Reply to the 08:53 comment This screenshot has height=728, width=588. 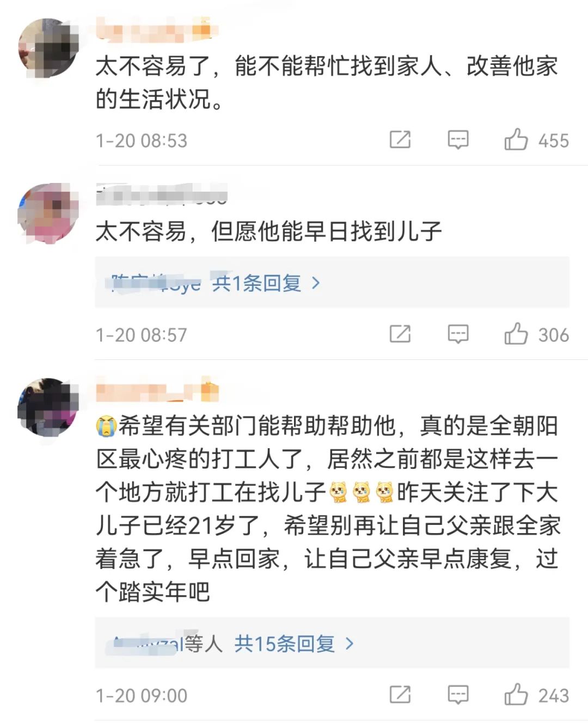[x=458, y=140]
